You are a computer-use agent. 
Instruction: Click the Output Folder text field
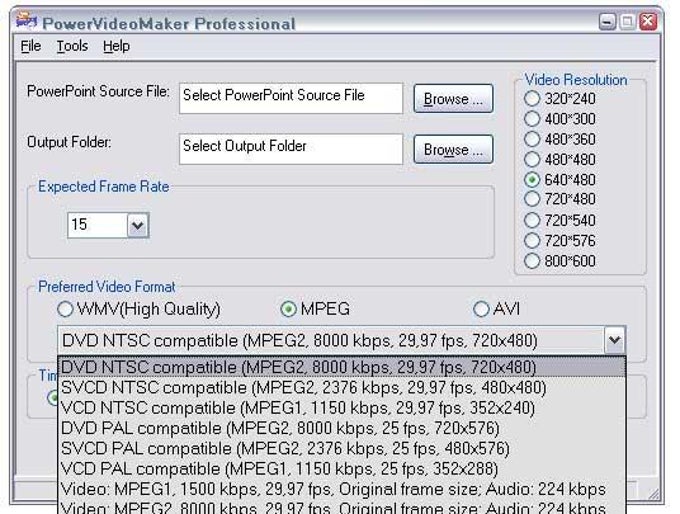pos(291,149)
